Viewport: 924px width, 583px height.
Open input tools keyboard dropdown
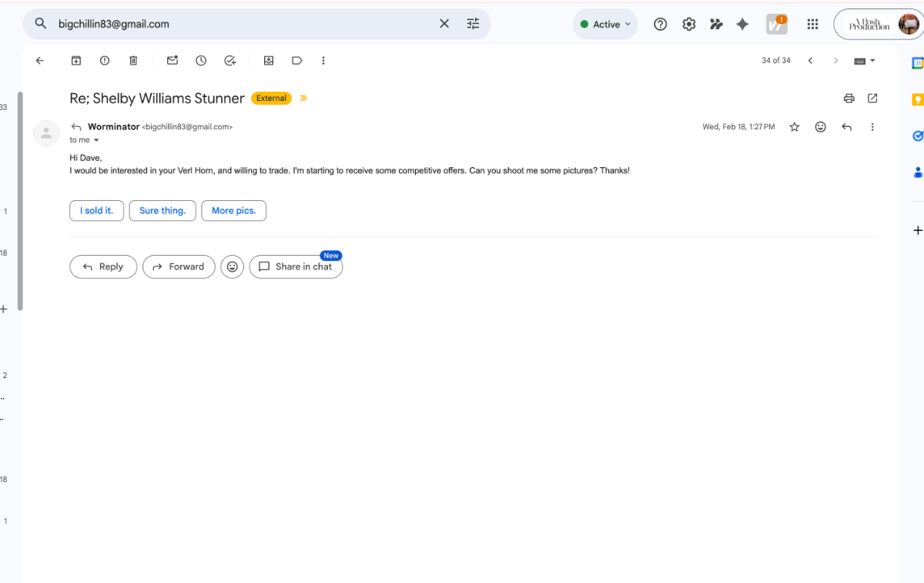click(x=865, y=61)
